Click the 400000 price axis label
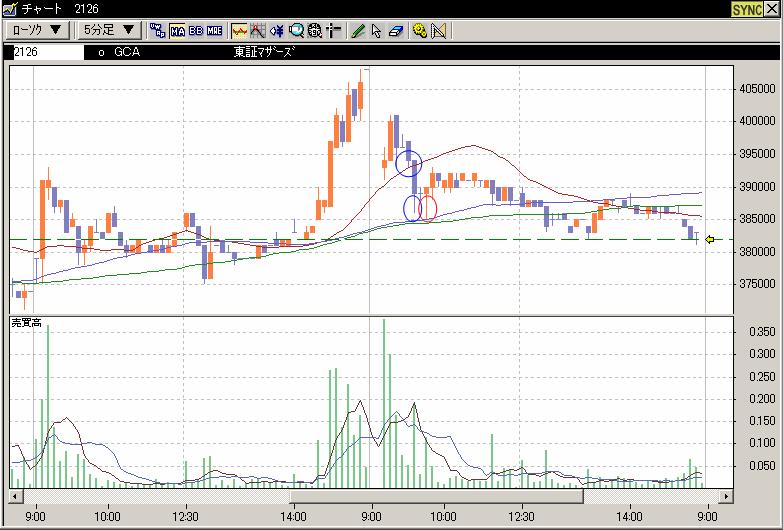 [x=757, y=121]
